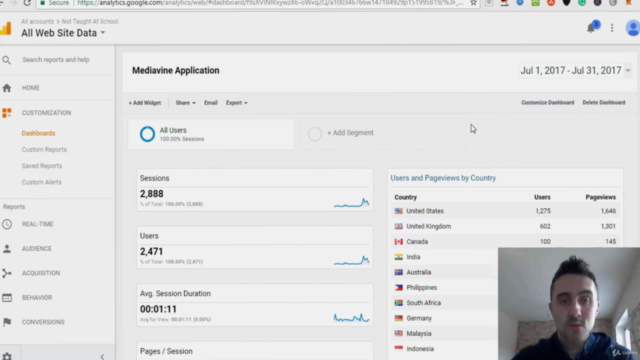Click the Add Segment placeholder

pyautogui.click(x=382, y=133)
